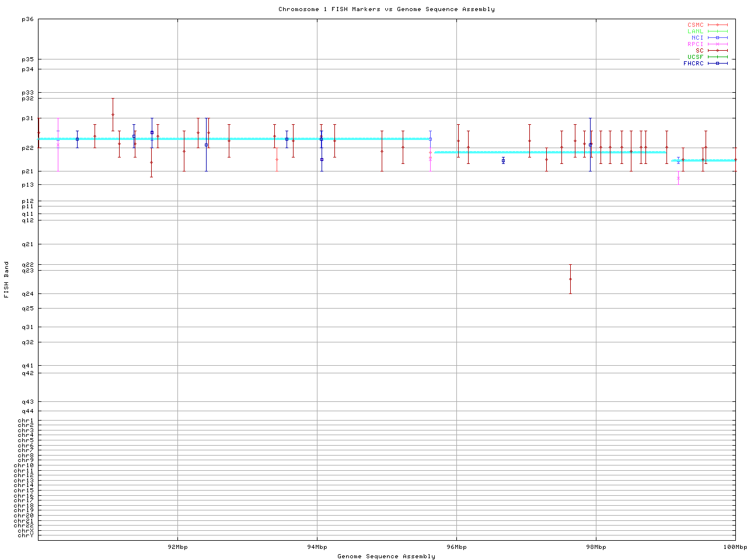This screenshot has width=747, height=560.
Task: Click the highest data point near 91Mbp
Action: [x=113, y=114]
